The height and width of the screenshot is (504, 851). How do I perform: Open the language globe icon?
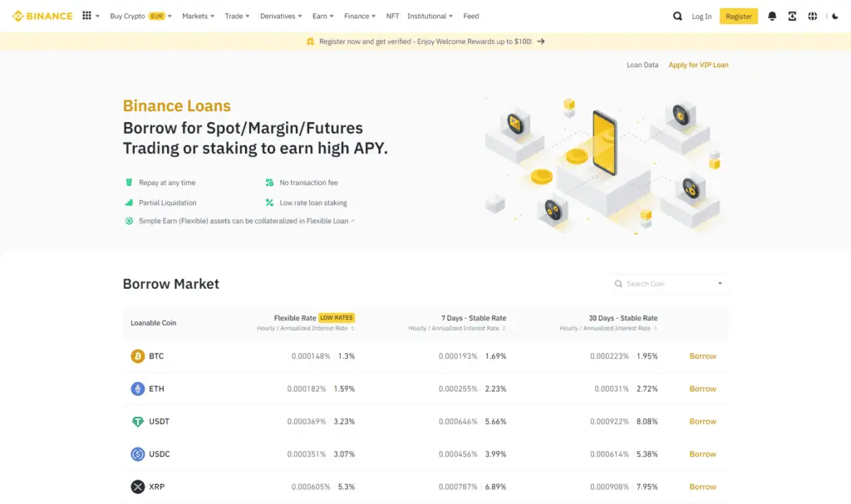pos(813,16)
